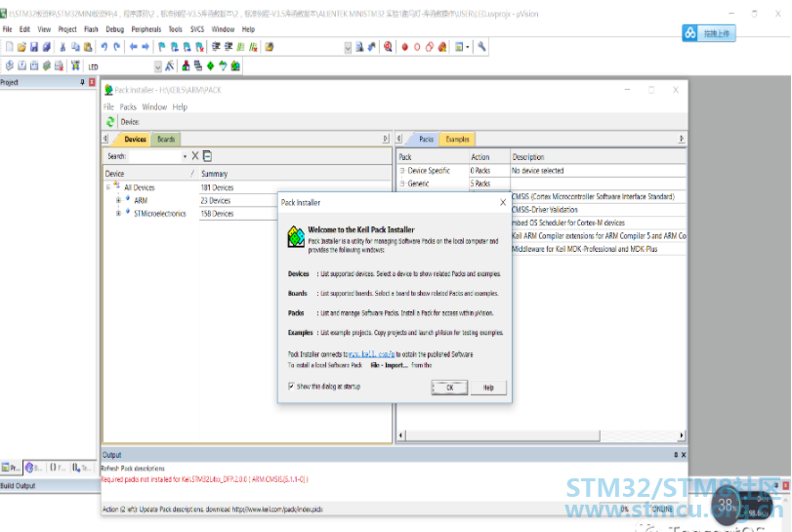Select the 158 Devices summary cell

click(x=217, y=214)
